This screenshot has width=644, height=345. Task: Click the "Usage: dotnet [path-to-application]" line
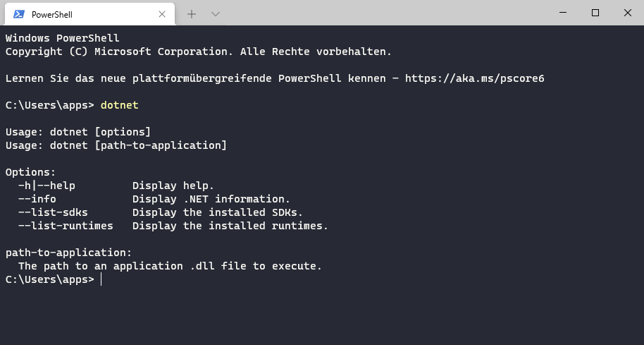[116, 145]
